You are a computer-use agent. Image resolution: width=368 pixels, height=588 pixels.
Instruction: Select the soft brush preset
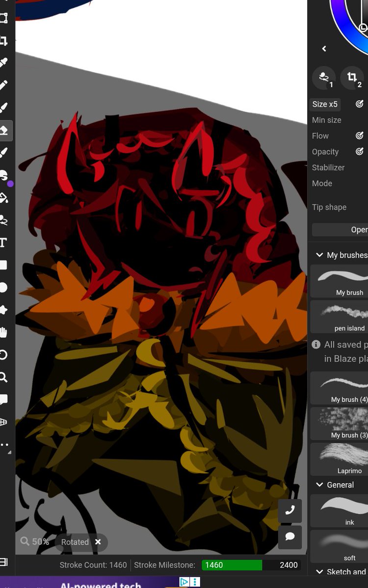coord(339,546)
